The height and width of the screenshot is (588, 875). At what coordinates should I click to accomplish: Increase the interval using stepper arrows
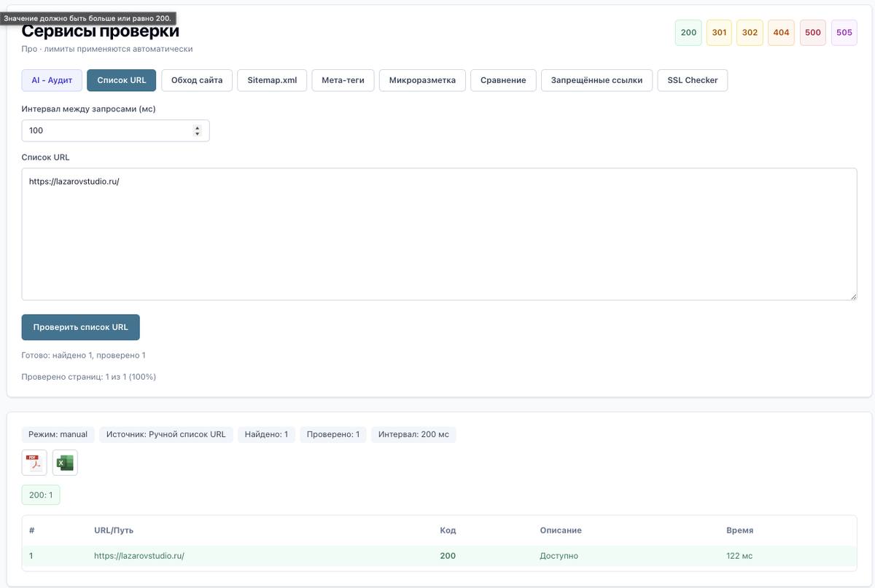197,128
